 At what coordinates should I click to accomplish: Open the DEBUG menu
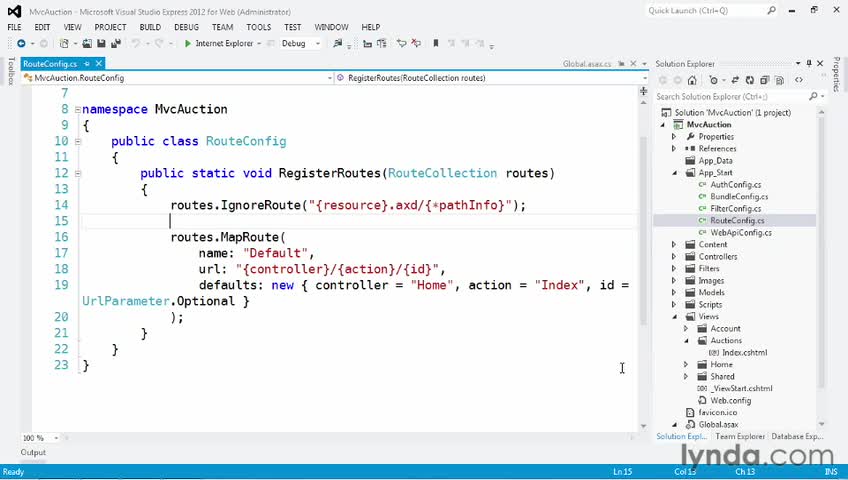(187, 27)
